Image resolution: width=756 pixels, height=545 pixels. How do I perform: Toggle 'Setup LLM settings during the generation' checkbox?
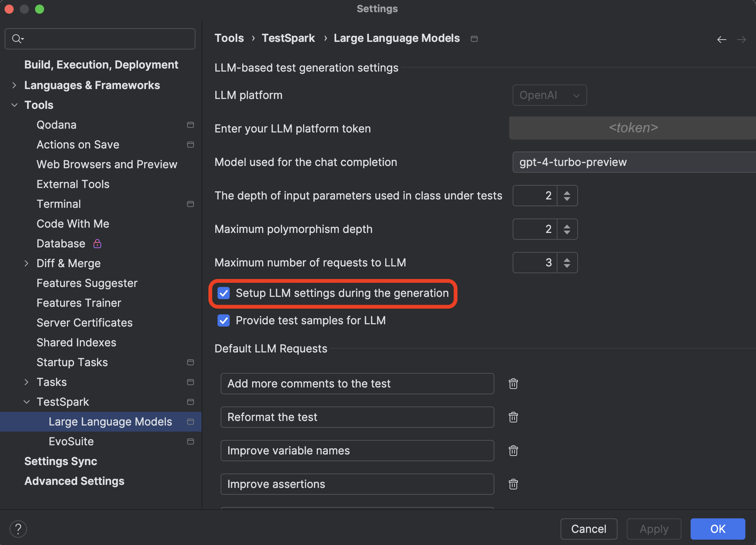224,293
